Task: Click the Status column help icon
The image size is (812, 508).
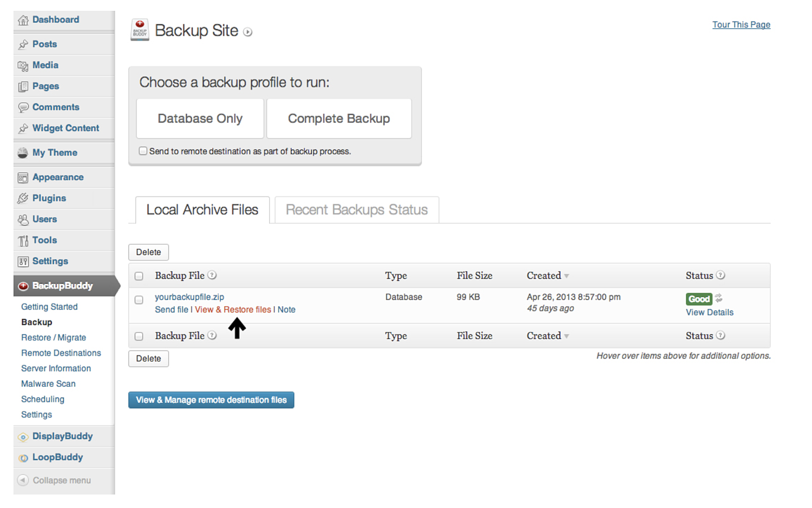Action: (722, 275)
